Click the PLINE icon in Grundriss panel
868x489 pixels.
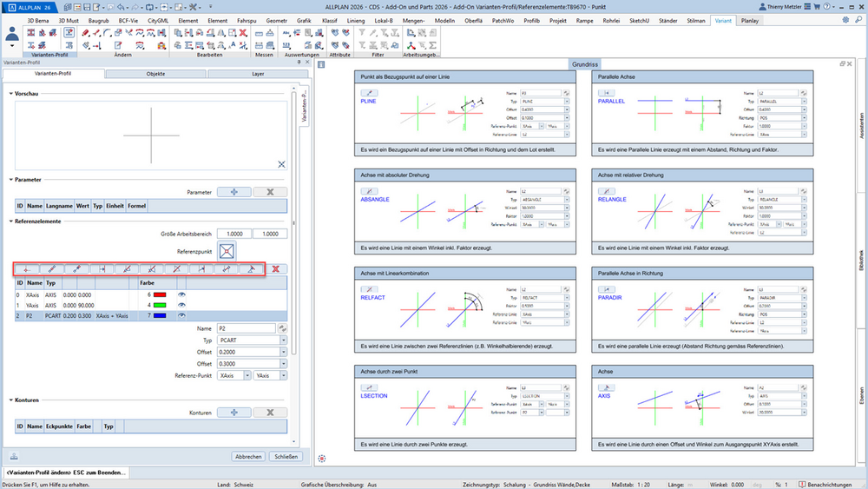coord(369,93)
